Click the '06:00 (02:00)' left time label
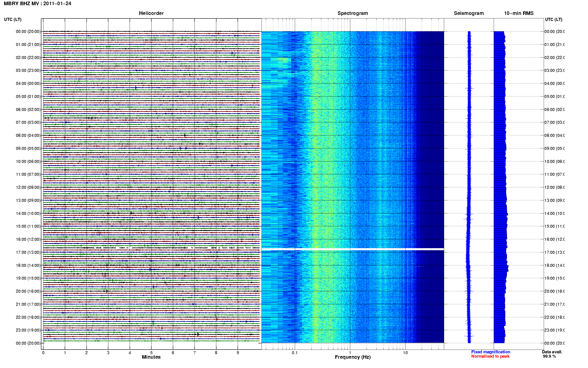This screenshot has height=368, width=588. coord(28,109)
